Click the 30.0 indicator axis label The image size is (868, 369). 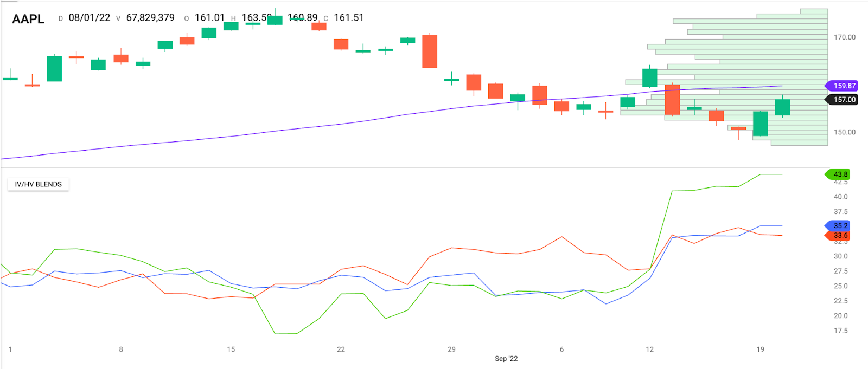click(841, 256)
